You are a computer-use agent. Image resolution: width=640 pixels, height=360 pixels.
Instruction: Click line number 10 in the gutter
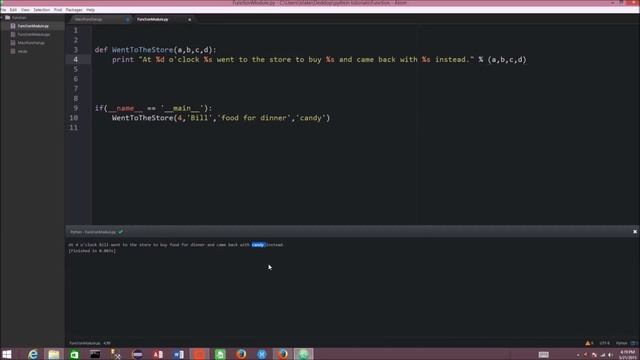pos(73,118)
